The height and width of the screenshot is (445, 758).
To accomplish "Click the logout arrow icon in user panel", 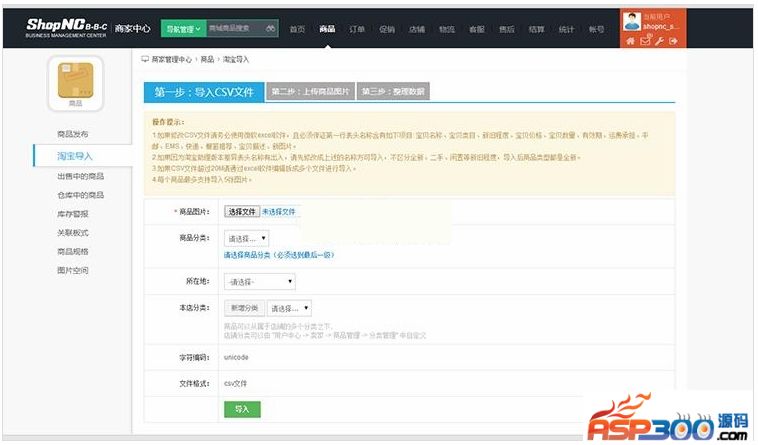I will pos(673,41).
